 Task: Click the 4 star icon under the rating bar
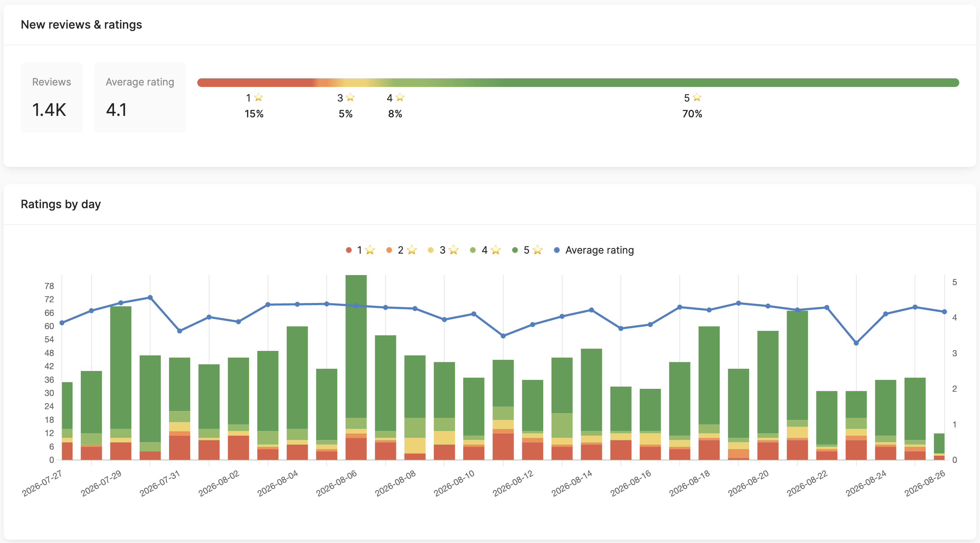400,98
